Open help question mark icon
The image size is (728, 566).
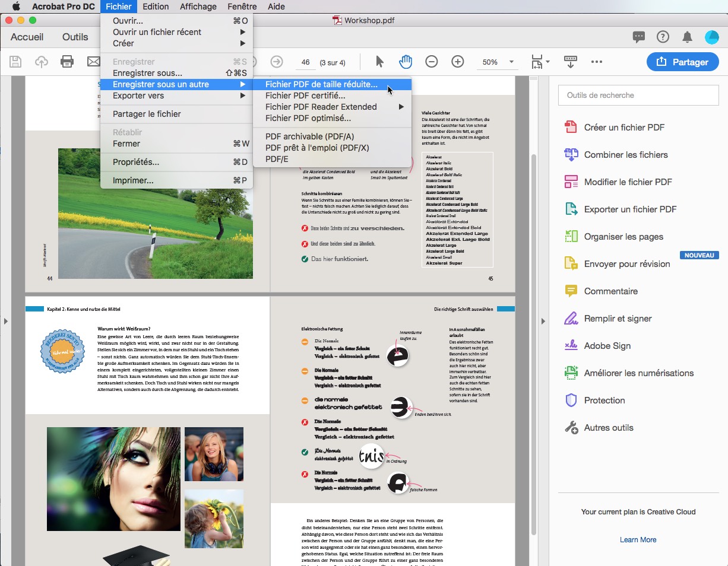pos(663,37)
